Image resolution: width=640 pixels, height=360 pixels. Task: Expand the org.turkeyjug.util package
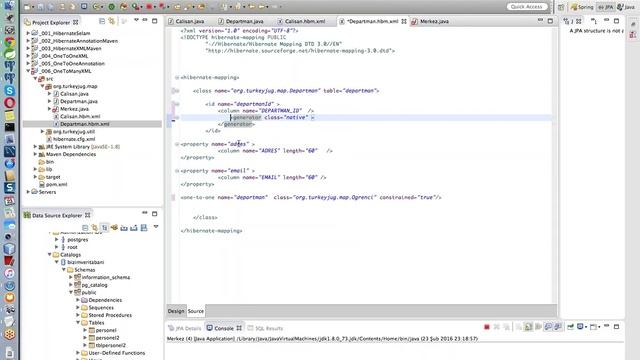42,131
